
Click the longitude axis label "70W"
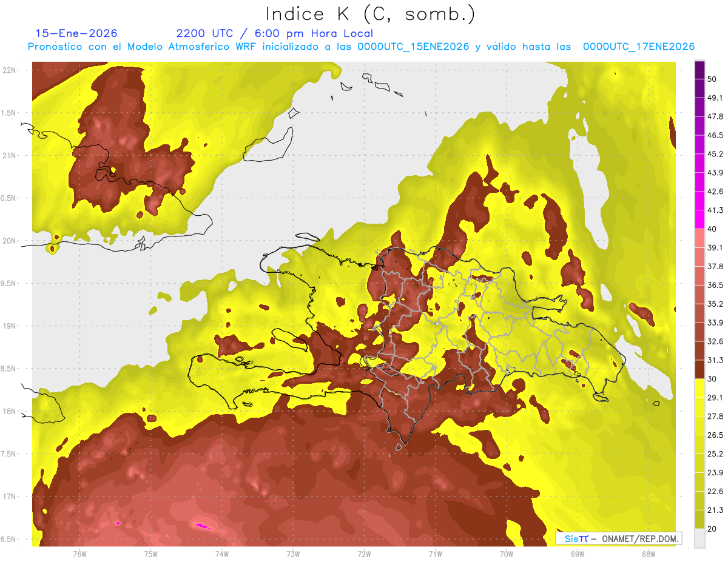click(506, 554)
